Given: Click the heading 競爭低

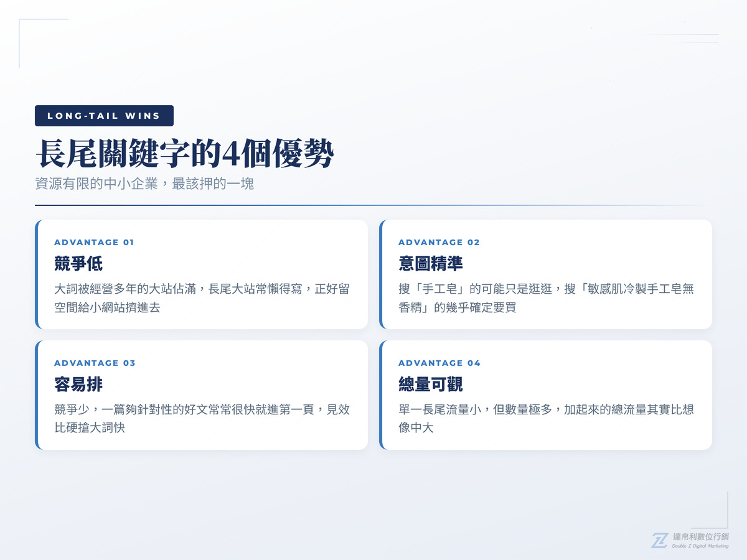Looking at the screenshot, I should click(x=78, y=264).
